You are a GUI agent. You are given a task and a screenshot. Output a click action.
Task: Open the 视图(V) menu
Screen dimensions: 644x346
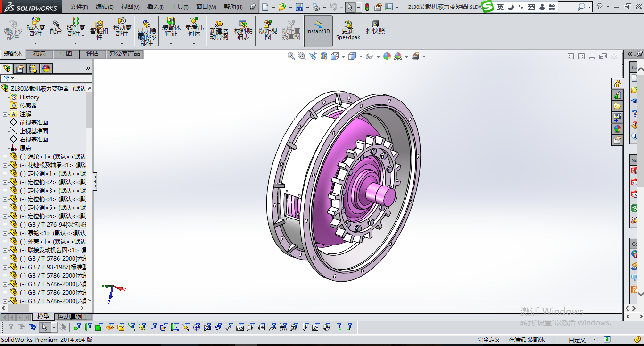130,7
